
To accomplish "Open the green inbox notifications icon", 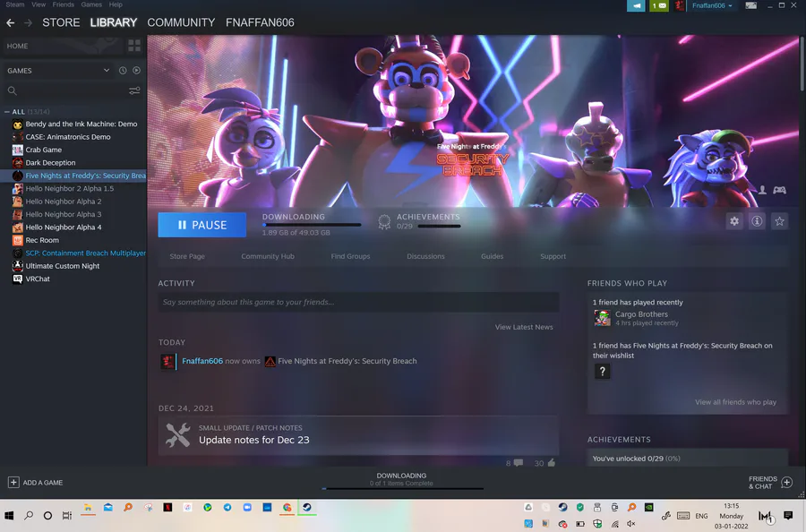I will (659, 5).
